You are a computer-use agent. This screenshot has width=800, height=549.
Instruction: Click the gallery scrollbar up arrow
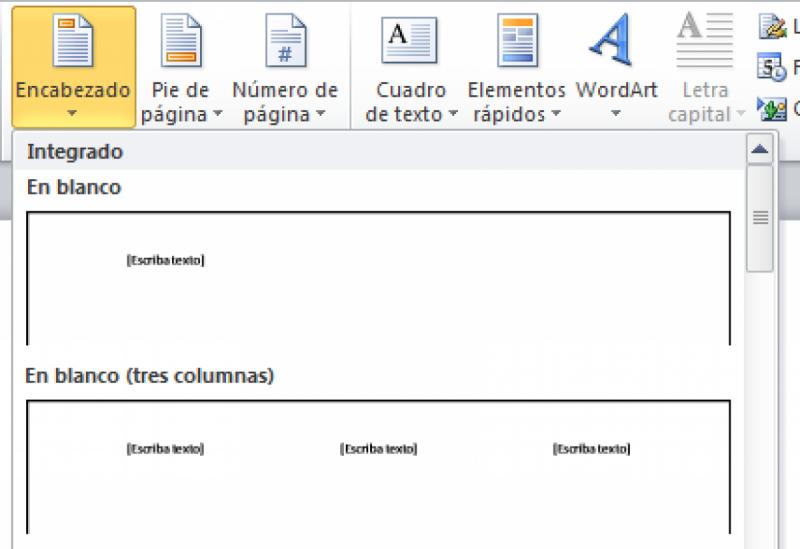760,151
